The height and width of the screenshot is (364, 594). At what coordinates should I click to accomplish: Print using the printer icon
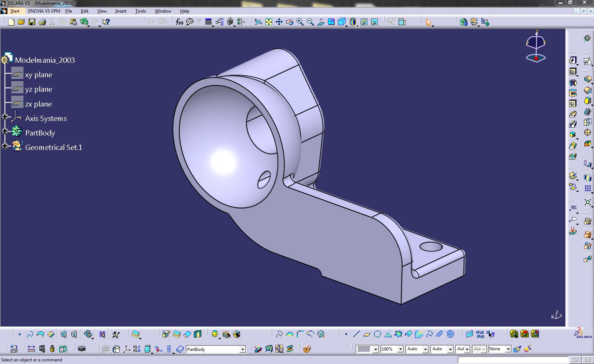[x=42, y=22]
